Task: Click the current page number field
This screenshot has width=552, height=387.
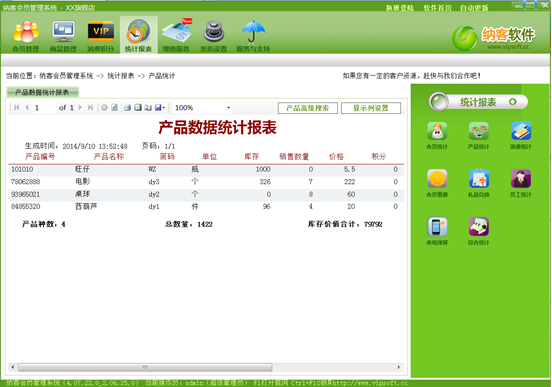Action: (45, 108)
